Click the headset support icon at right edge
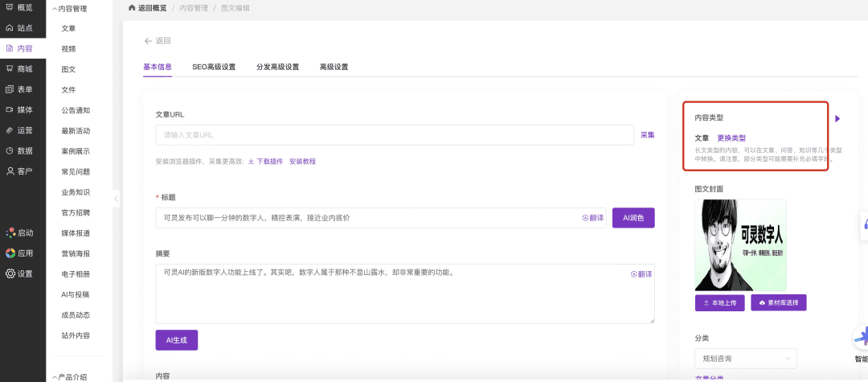868x382 pixels. [866, 224]
